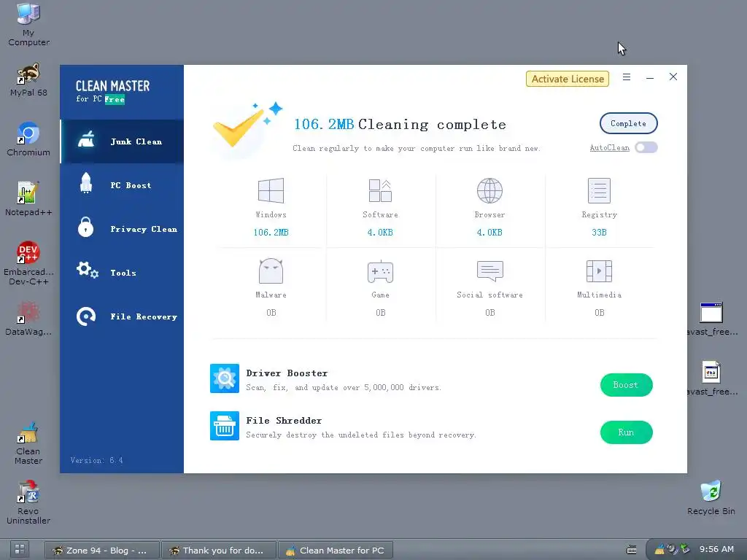
Task: Click the File Shredder icon
Action: (225, 426)
